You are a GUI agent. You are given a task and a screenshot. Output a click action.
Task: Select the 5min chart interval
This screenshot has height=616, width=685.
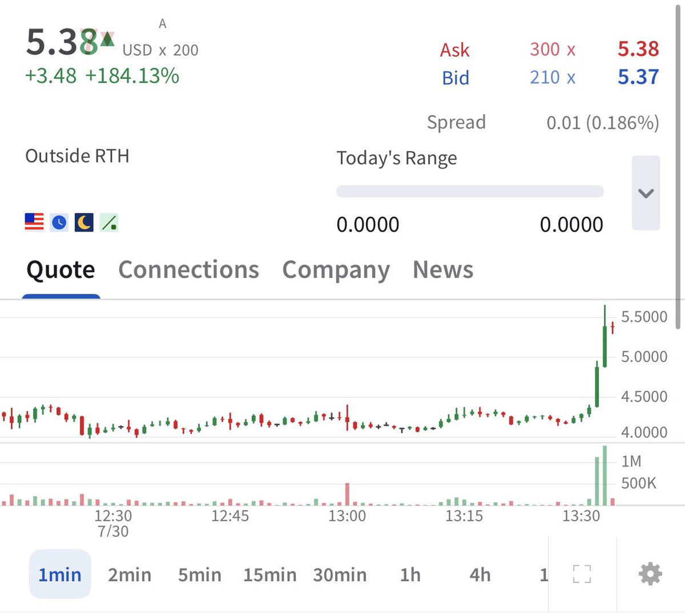click(199, 574)
